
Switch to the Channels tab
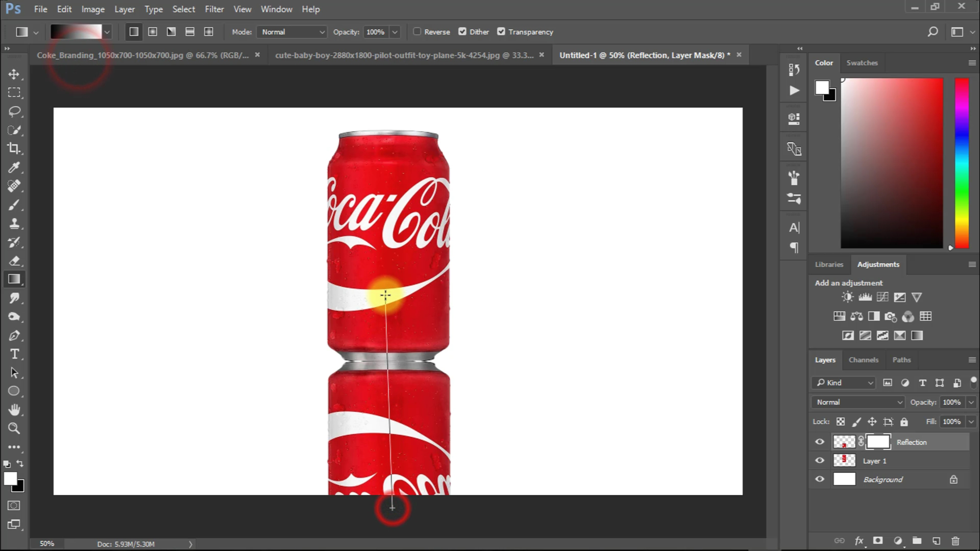point(863,360)
